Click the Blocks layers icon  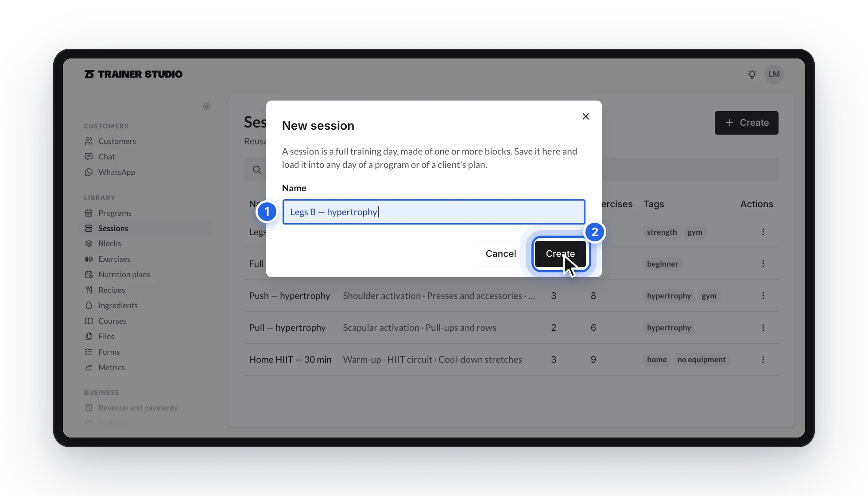89,244
